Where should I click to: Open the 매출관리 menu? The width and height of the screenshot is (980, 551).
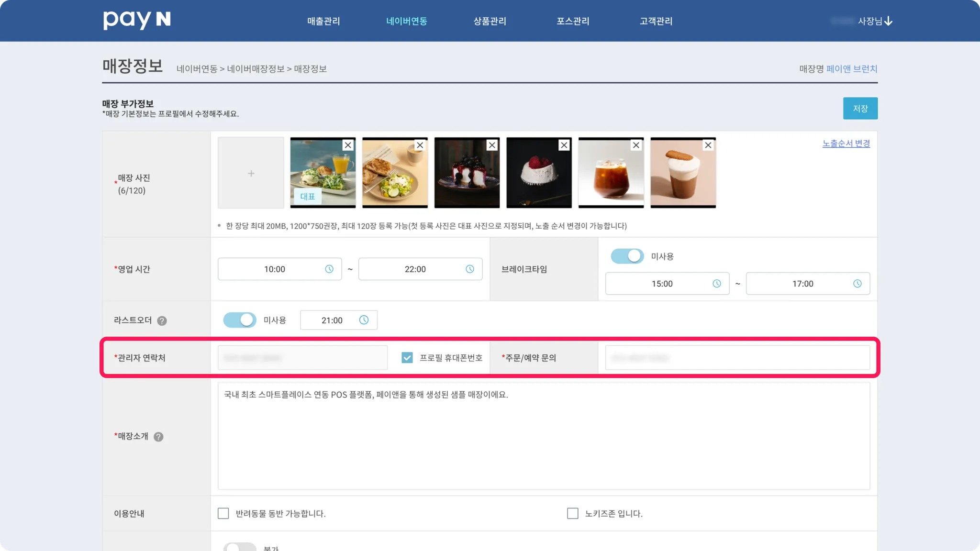[323, 21]
